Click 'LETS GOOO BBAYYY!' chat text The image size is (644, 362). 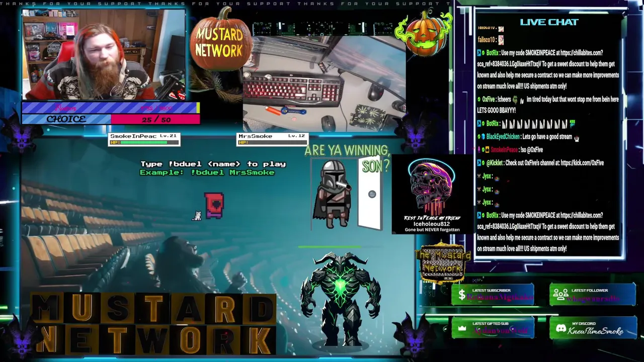coord(496,111)
